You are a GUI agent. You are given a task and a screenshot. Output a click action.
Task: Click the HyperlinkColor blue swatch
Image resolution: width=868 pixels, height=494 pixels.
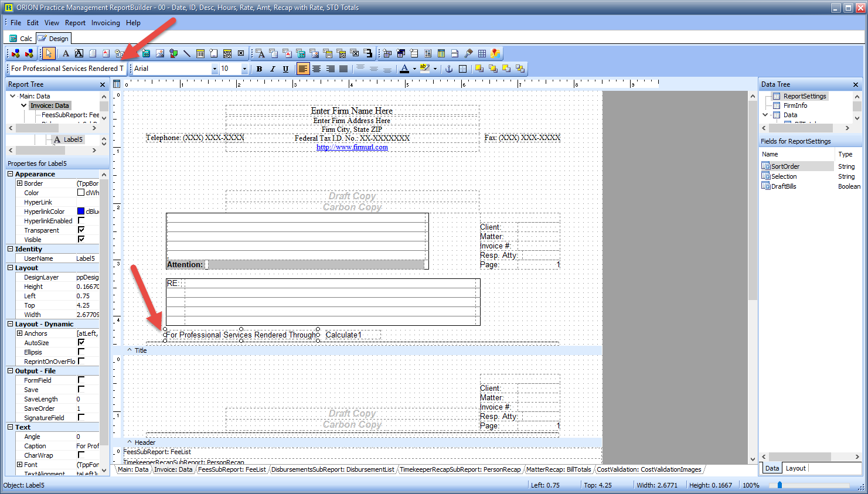(81, 211)
